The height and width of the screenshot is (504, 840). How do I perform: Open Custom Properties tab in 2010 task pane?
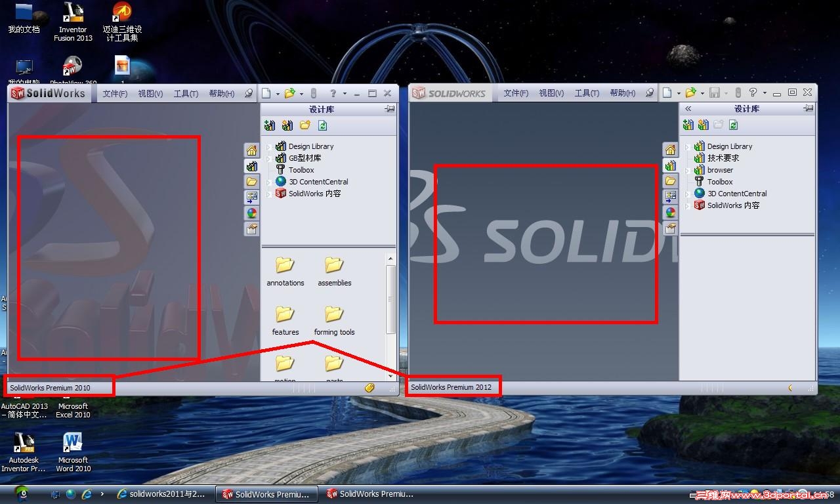251,229
